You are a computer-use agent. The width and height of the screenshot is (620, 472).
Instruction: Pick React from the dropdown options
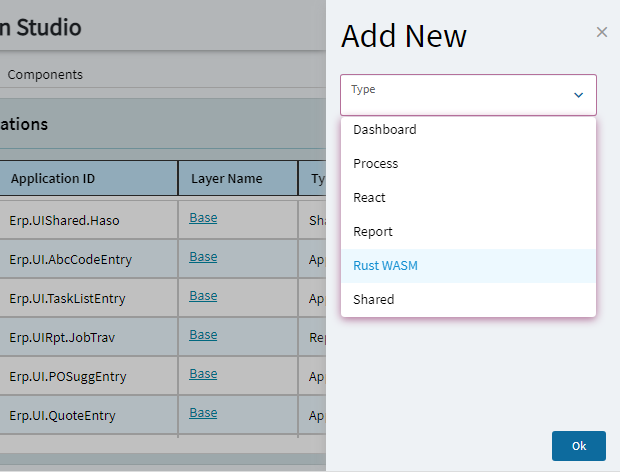(x=369, y=198)
